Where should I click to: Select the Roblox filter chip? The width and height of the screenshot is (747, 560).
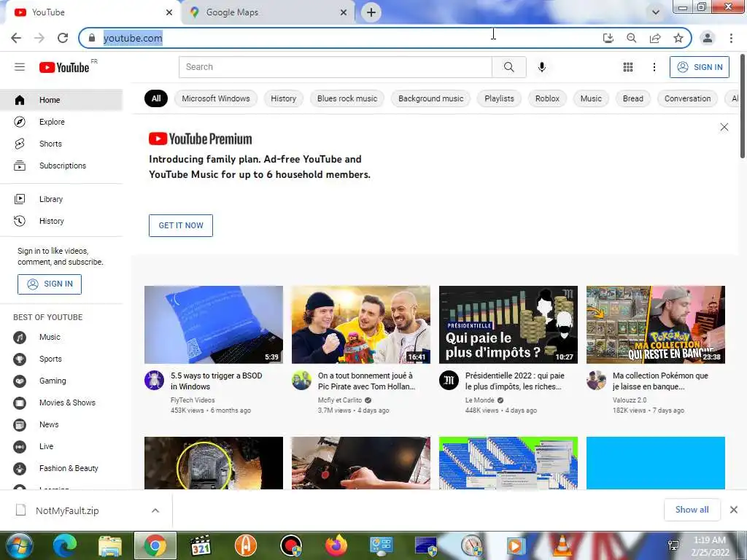[x=547, y=98]
